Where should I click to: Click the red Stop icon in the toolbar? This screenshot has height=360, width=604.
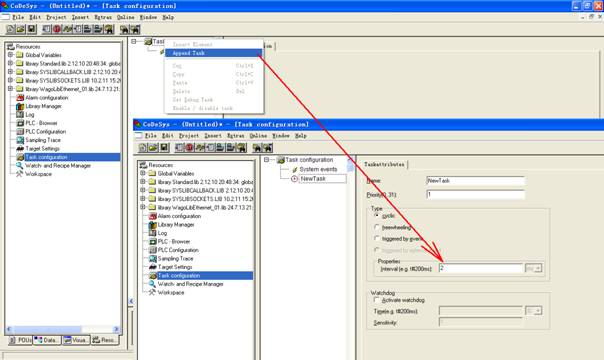[x=57, y=29]
